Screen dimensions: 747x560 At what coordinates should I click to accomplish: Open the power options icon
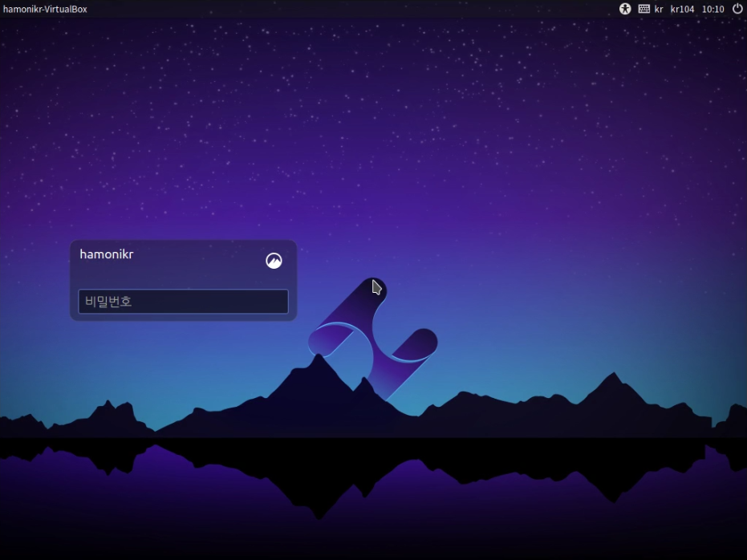[737, 9]
